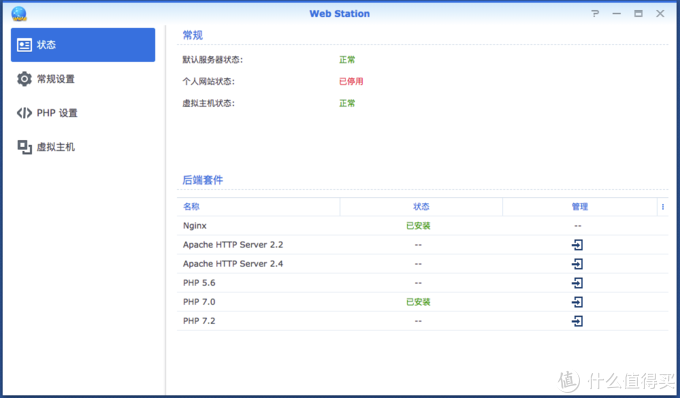Select the Apache HTTP Server 2.4 row
This screenshot has height=398, width=680.
point(422,264)
